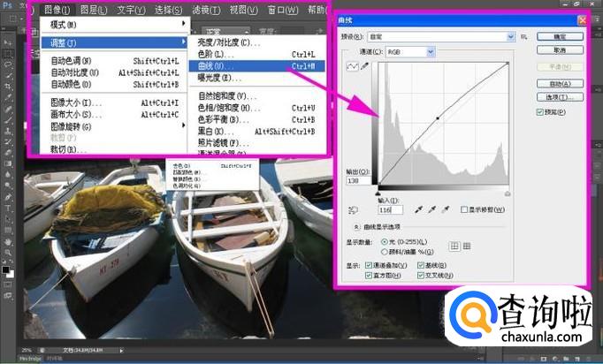Viewport: 603px width, 364px height.
Task: Open preset options icon next to 预设 dropdown
Action: [523, 36]
